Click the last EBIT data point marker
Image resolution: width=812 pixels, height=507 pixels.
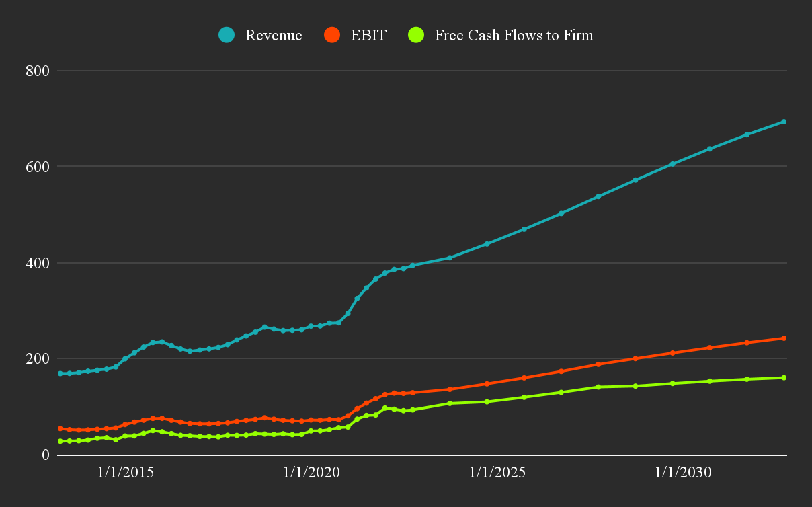click(x=784, y=338)
